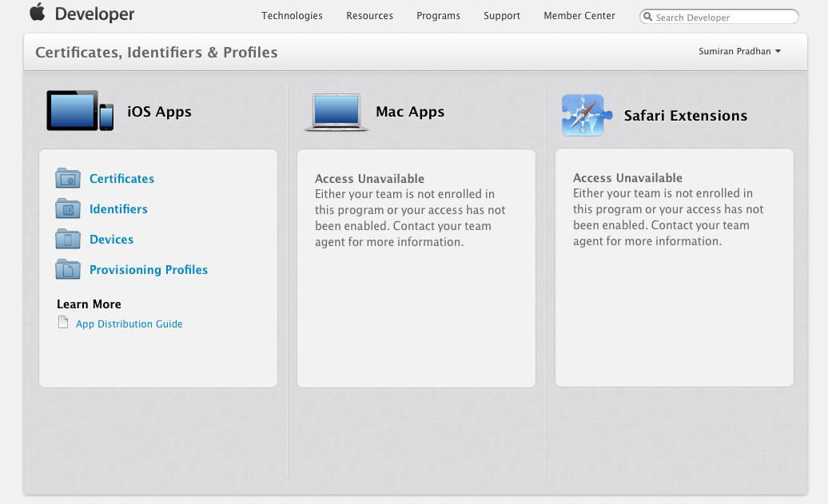828x504 pixels.
Task: Open the Sumiran Pradhan account dropdown
Action: point(739,51)
